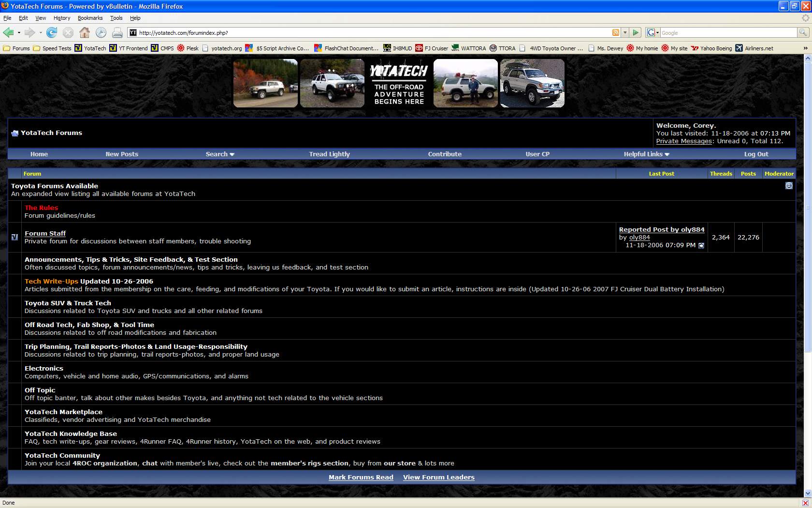The height and width of the screenshot is (508, 812).
Task: Open the IH8MUD bookmark
Action: (x=398, y=48)
